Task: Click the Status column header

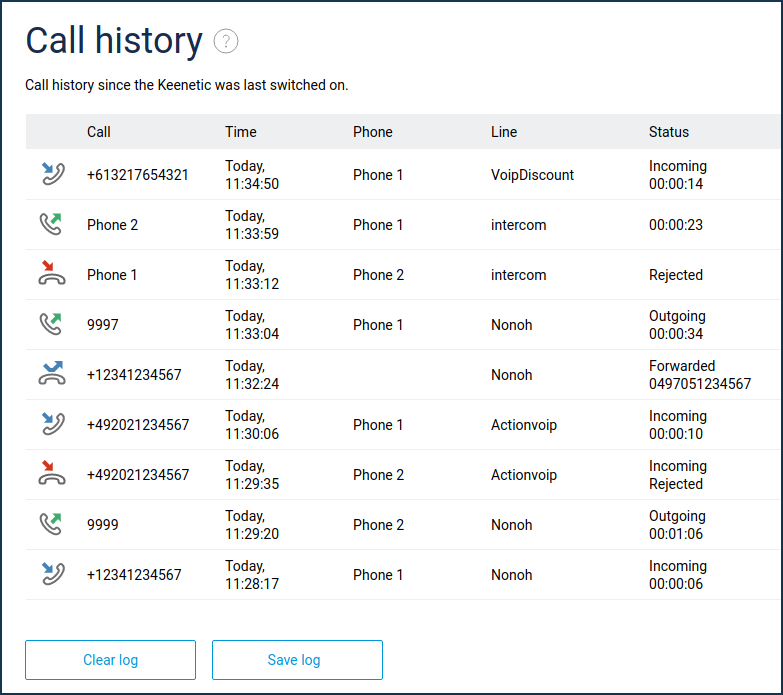Action: [669, 132]
